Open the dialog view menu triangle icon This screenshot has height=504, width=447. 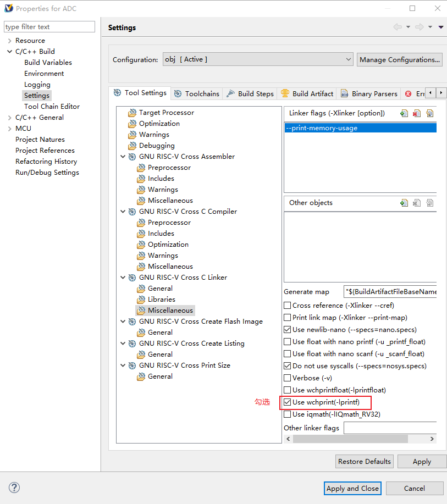[441, 27]
